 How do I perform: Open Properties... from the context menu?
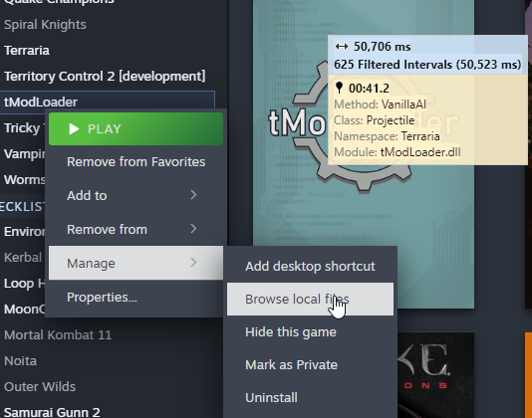pos(135,298)
